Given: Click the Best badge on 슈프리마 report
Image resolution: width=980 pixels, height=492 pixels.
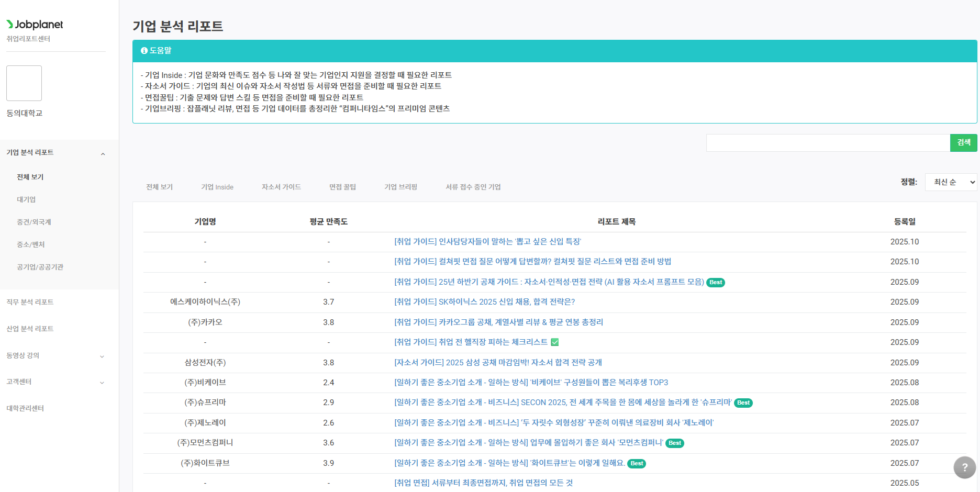Looking at the screenshot, I should pyautogui.click(x=743, y=403).
